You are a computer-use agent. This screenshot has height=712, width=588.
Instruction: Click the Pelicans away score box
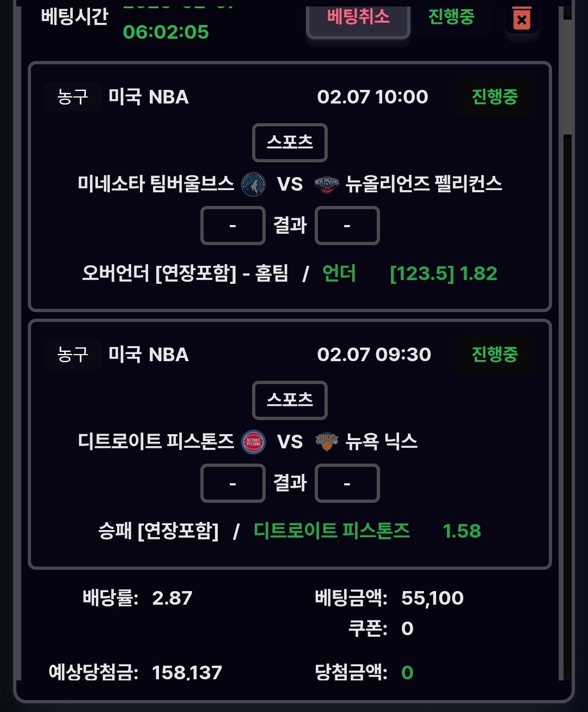[x=347, y=226]
